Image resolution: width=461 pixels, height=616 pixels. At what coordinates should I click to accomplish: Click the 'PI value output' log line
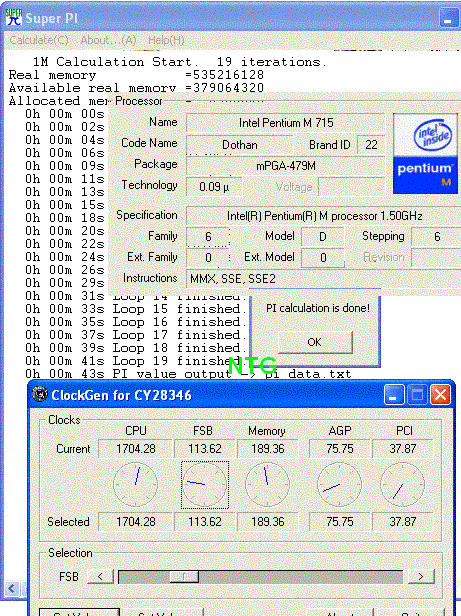[x=188, y=374]
